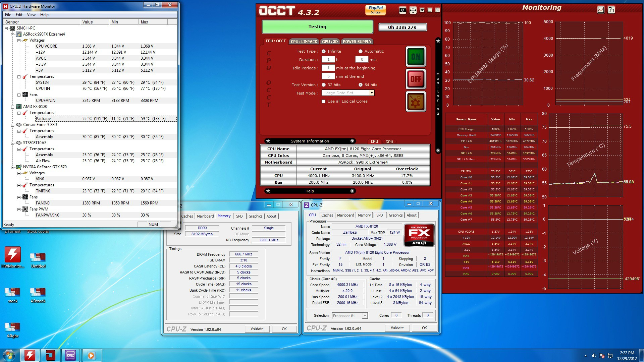Switch to CPU:LINPACK tab
This screenshot has height=362, width=644.
click(304, 42)
